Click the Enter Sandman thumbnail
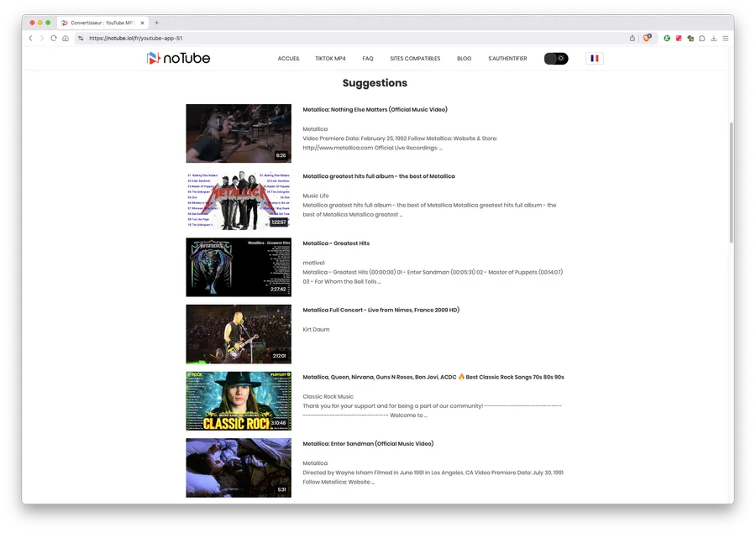The width and height of the screenshot is (756, 533). [x=239, y=468]
